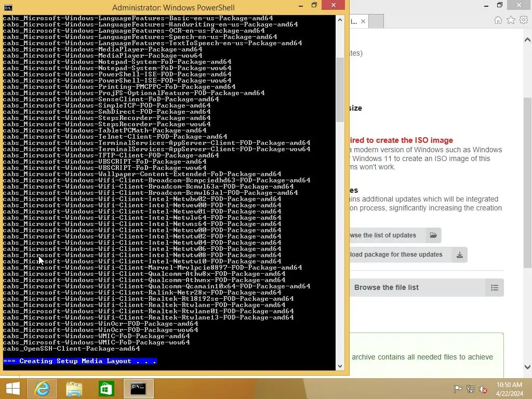Open browser Tools gear icon

tap(524, 20)
